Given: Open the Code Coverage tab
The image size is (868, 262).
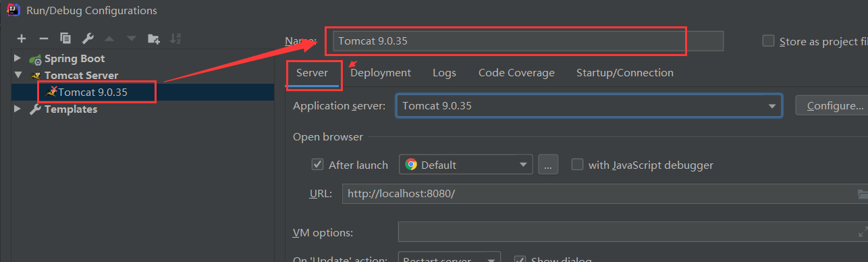Looking at the screenshot, I should pyautogui.click(x=516, y=73).
